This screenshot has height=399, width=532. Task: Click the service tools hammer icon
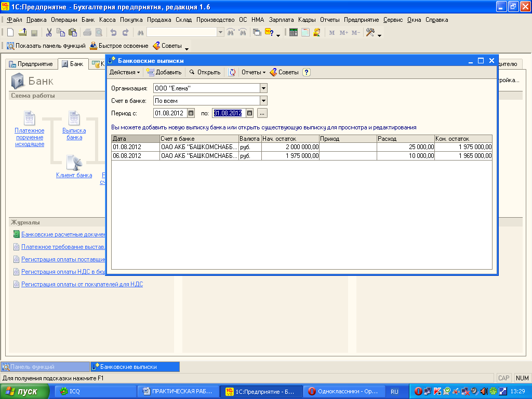[x=370, y=33]
